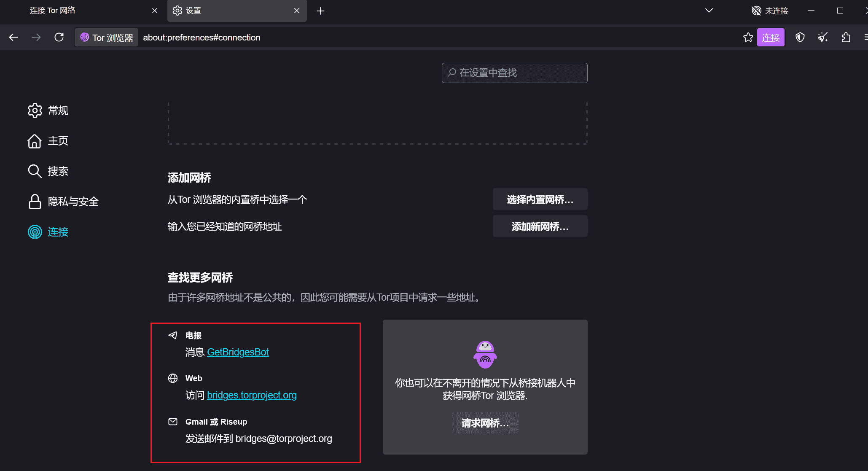
Task: Click the forward navigation arrow
Action: 36,38
